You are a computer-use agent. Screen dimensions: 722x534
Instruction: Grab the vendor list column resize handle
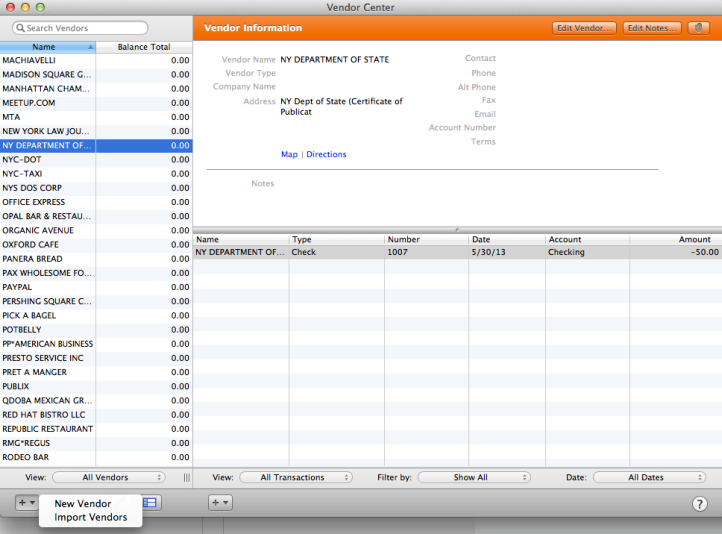pos(186,477)
